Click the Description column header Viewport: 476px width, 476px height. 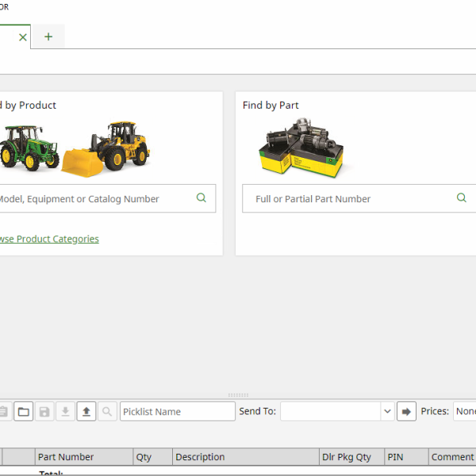[x=246, y=457]
